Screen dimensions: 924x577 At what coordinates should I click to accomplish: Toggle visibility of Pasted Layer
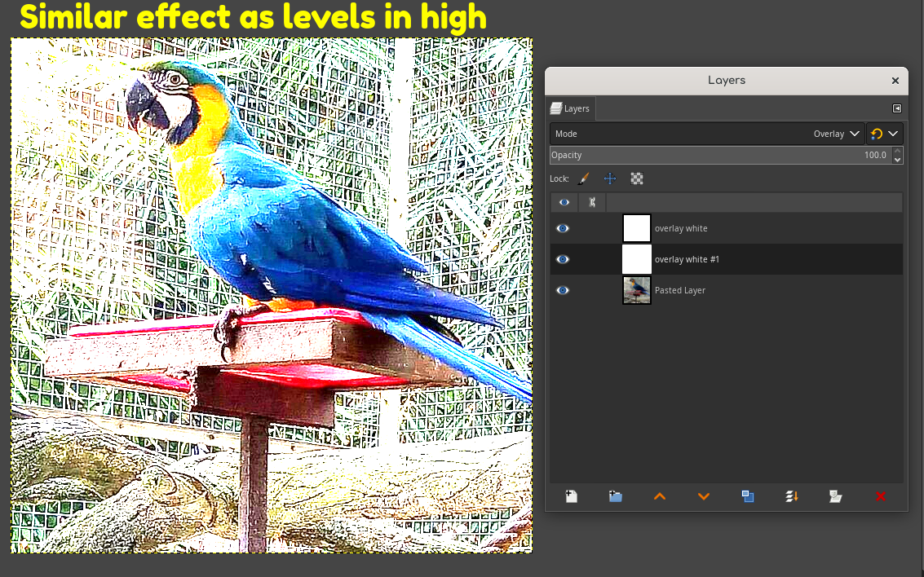563,290
